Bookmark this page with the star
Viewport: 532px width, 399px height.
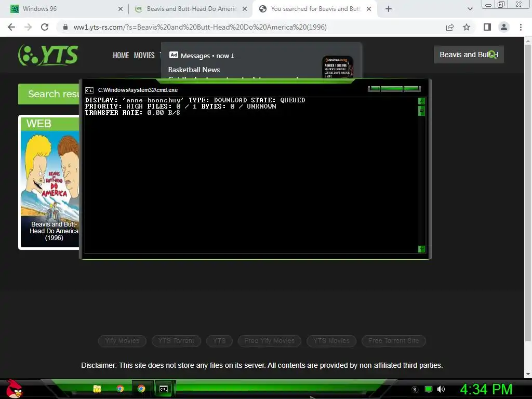(x=467, y=27)
